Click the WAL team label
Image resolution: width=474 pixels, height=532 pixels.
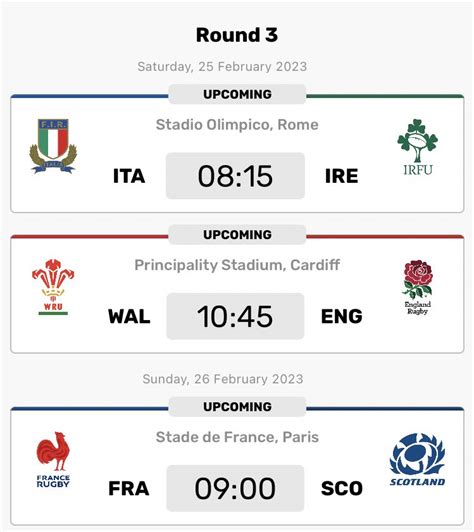point(129,317)
